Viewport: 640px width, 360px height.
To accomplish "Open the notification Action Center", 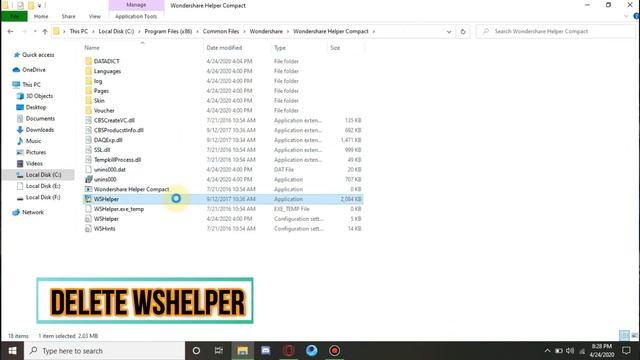I will point(627,351).
